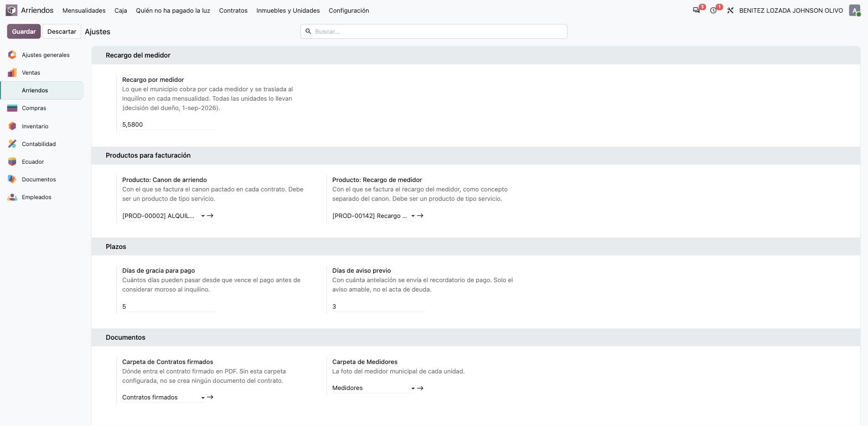
Task: Save settings with Guardar button
Action: (24, 32)
